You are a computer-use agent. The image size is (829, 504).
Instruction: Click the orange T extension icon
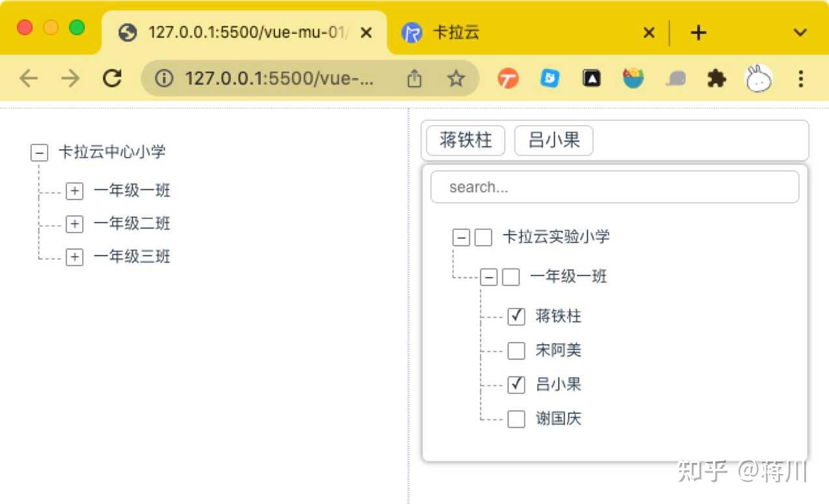click(x=508, y=78)
